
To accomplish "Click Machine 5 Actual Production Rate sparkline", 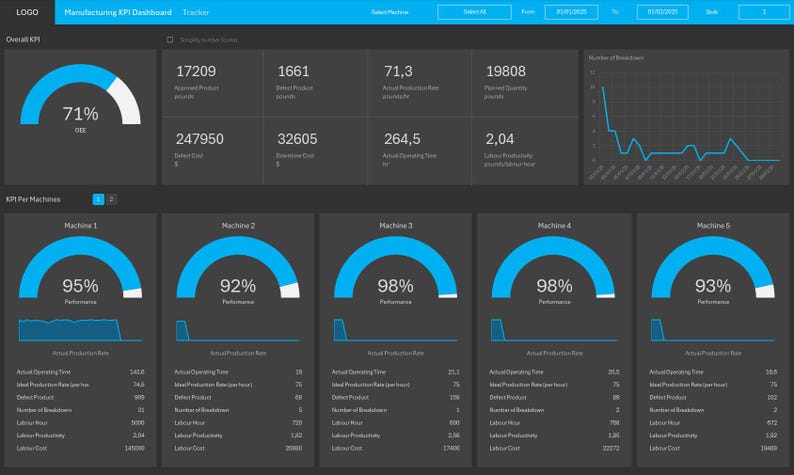I will click(713, 330).
